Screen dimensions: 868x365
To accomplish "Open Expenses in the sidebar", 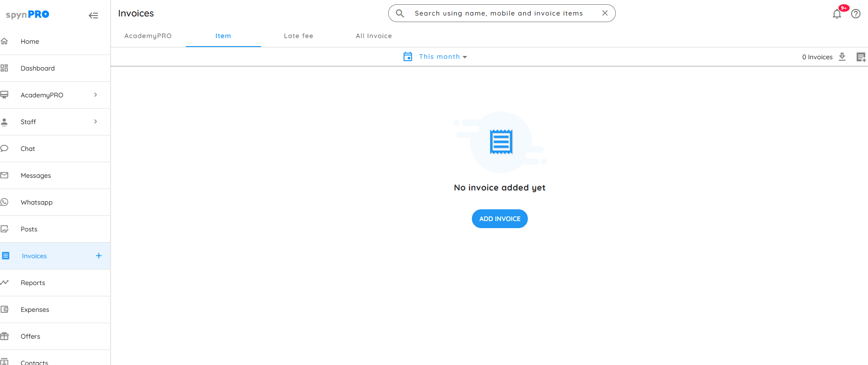I will 35,309.
